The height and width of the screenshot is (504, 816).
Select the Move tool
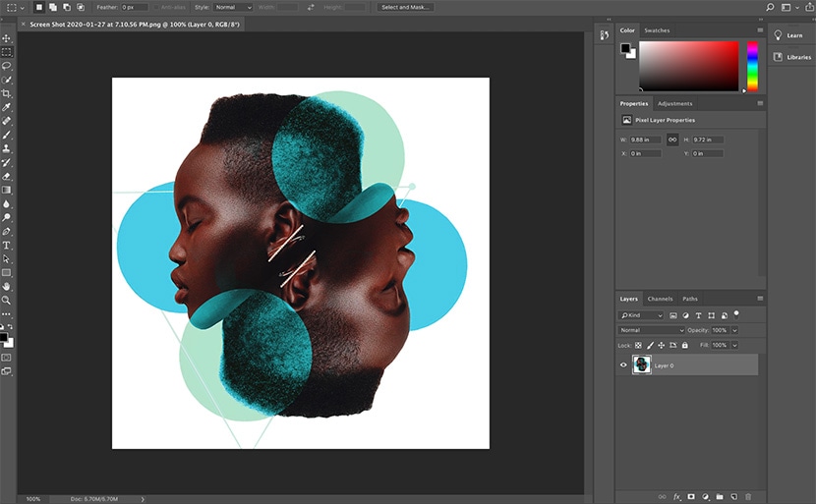click(7, 38)
